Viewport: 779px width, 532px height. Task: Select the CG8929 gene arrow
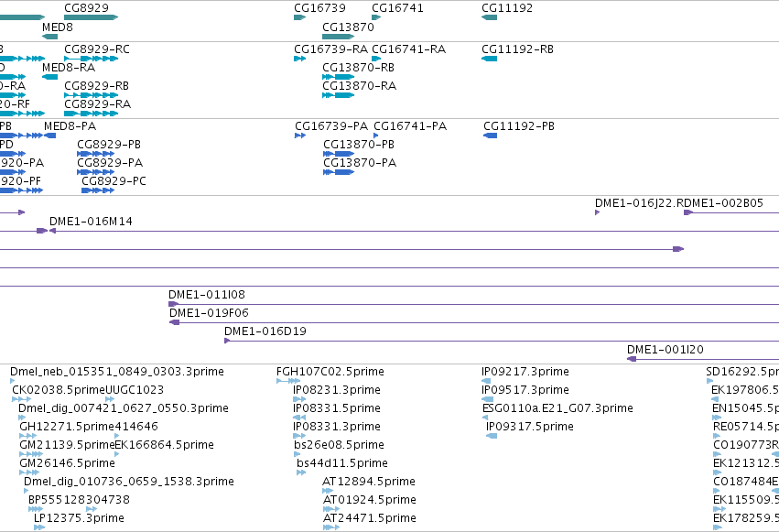pos(91,17)
